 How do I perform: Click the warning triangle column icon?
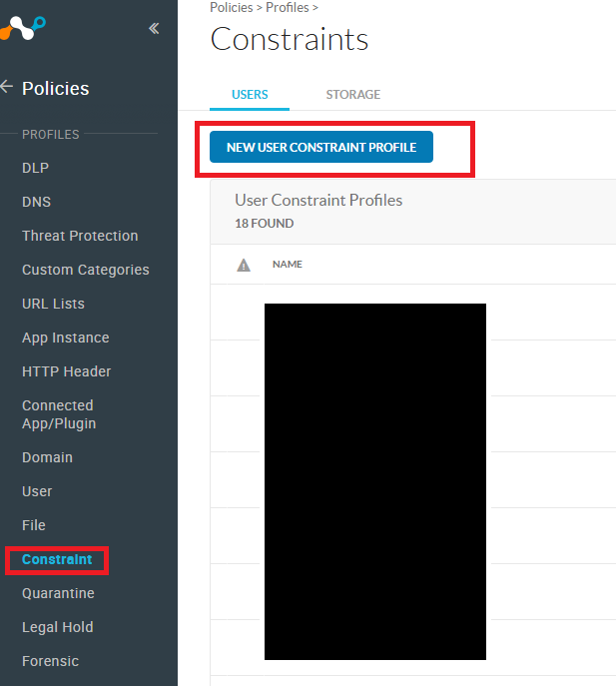click(x=243, y=265)
